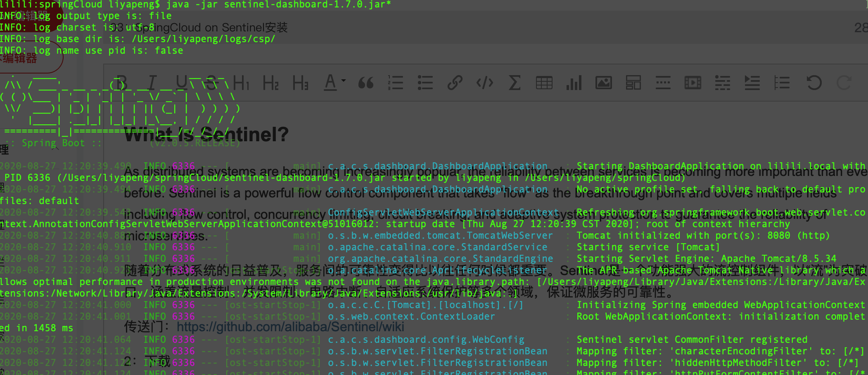Screen dimensions: 868x375
Task: Undo the last edit in the editor
Action: pyautogui.click(x=814, y=83)
